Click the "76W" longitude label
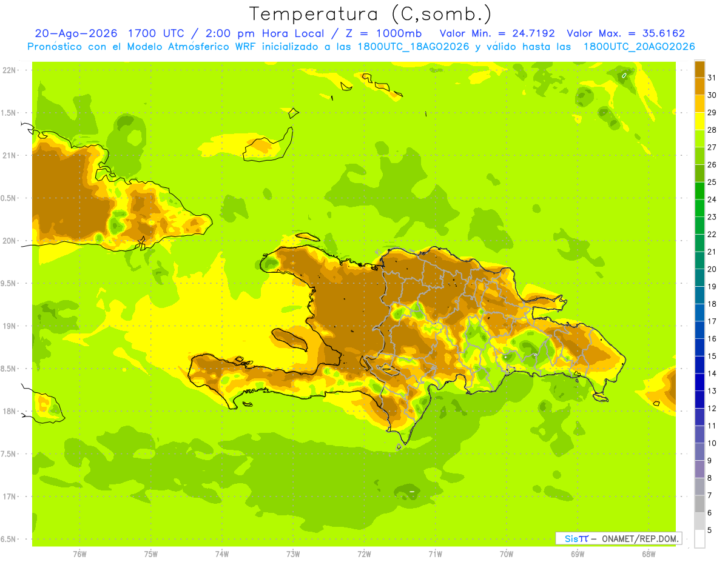 [79, 554]
